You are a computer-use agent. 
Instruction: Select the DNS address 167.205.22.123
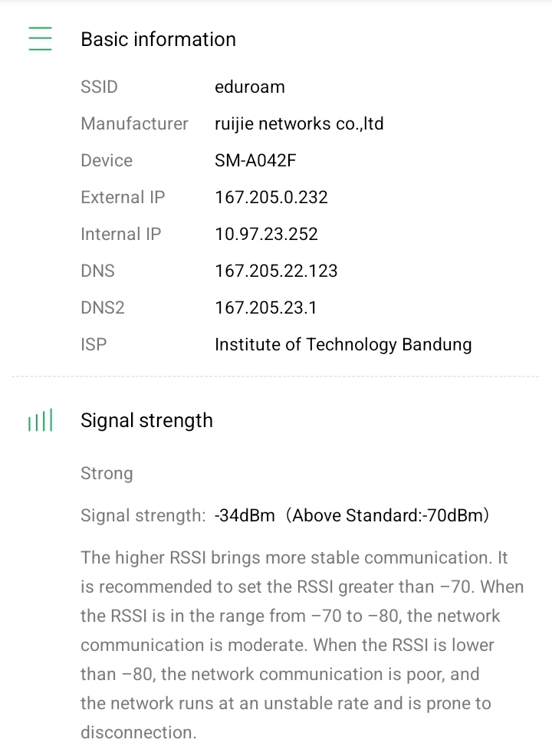(x=276, y=271)
